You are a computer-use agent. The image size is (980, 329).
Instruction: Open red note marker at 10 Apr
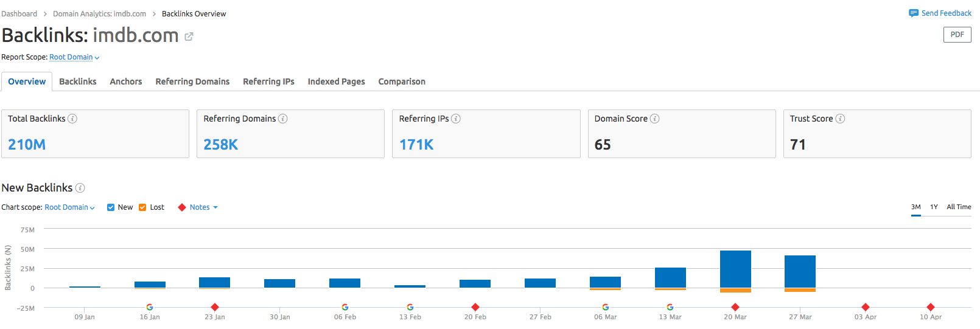(931, 307)
